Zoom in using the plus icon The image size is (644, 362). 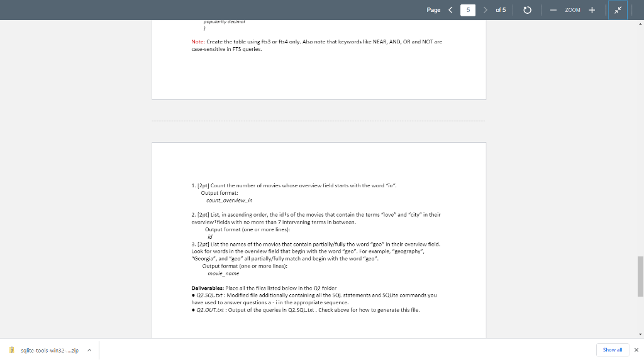[x=592, y=9]
